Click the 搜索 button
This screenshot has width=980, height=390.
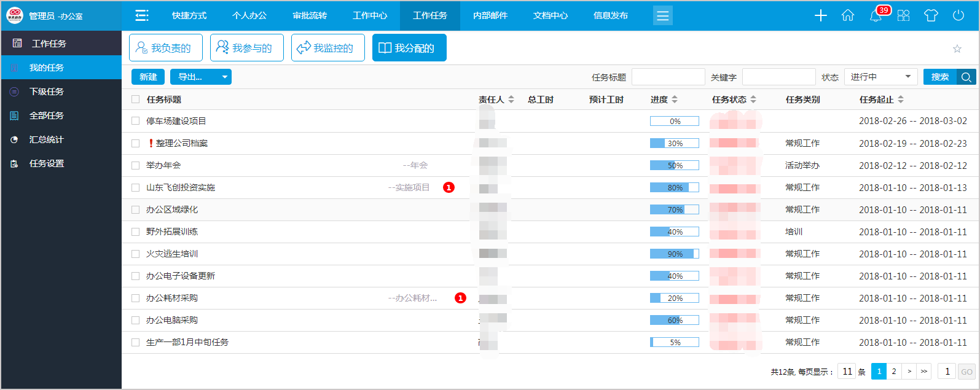(940, 77)
